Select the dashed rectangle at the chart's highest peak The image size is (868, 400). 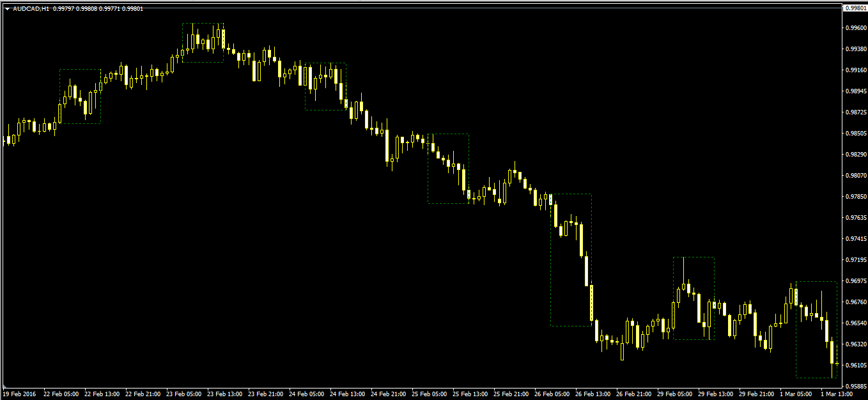pos(203,42)
